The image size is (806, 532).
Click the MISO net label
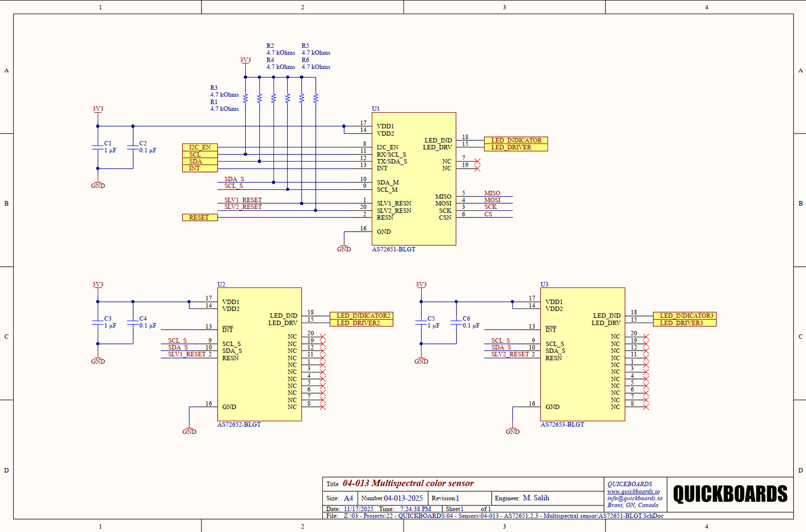tap(492, 193)
